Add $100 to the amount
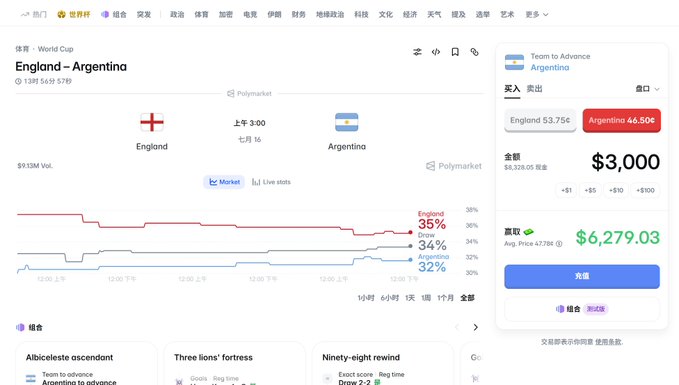Screen dimensions: 679x385 click(x=645, y=190)
